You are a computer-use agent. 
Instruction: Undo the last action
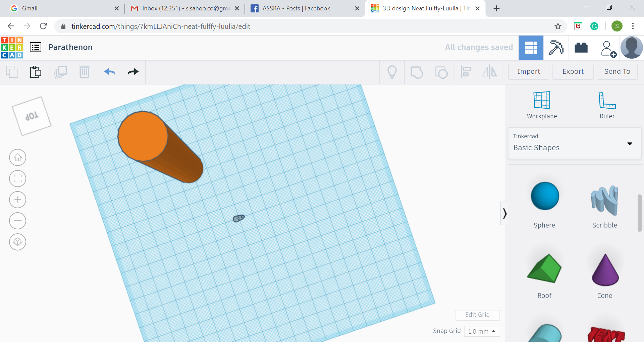tap(110, 72)
